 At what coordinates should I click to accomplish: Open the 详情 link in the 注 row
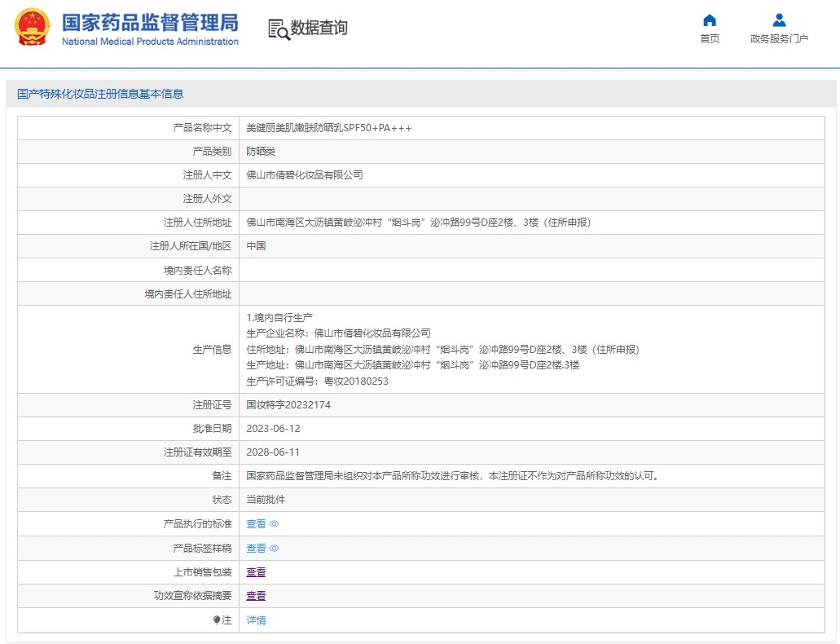(256, 620)
